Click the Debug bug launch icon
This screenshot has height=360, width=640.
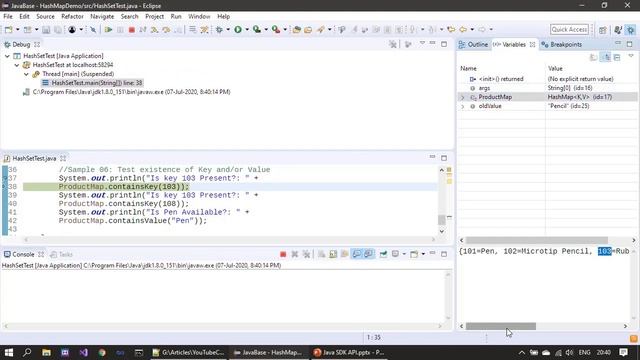(219, 29)
